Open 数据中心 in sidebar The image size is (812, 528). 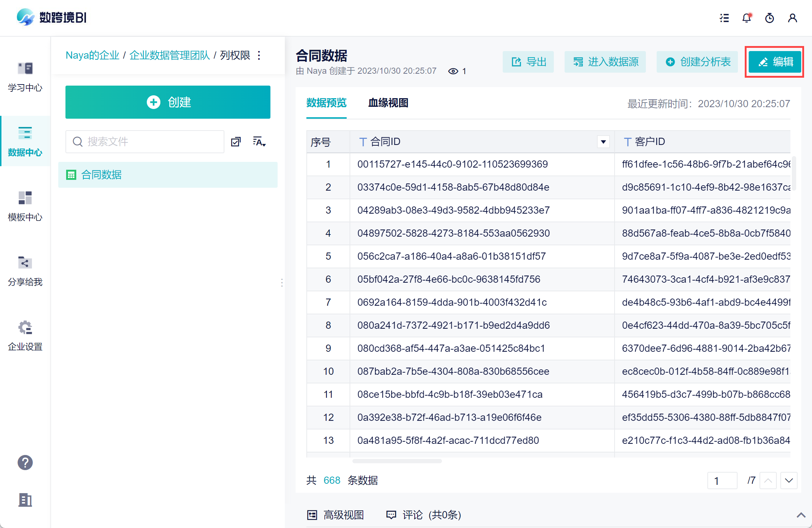point(25,141)
